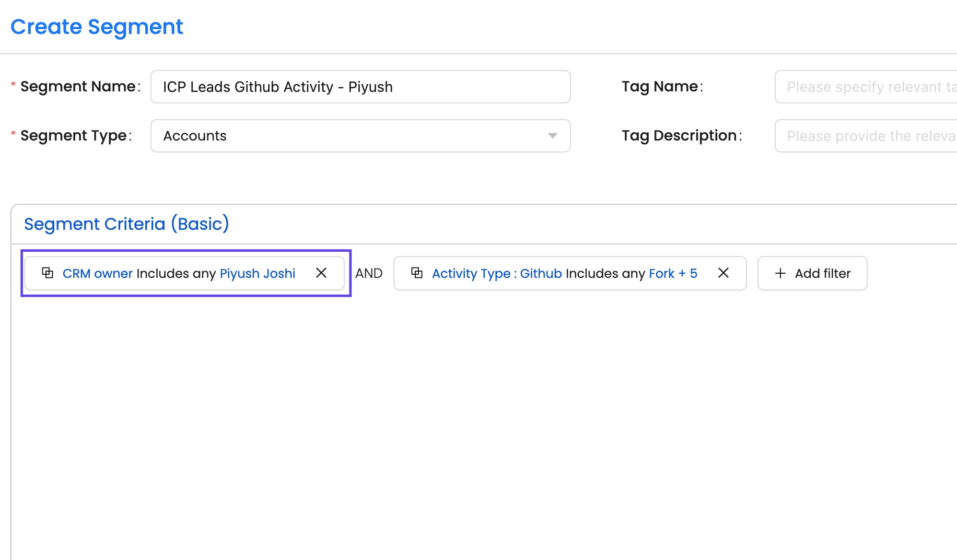Change the CRM owner 'Includes any' operator
Image resolution: width=957 pixels, height=560 pixels.
[x=176, y=273]
